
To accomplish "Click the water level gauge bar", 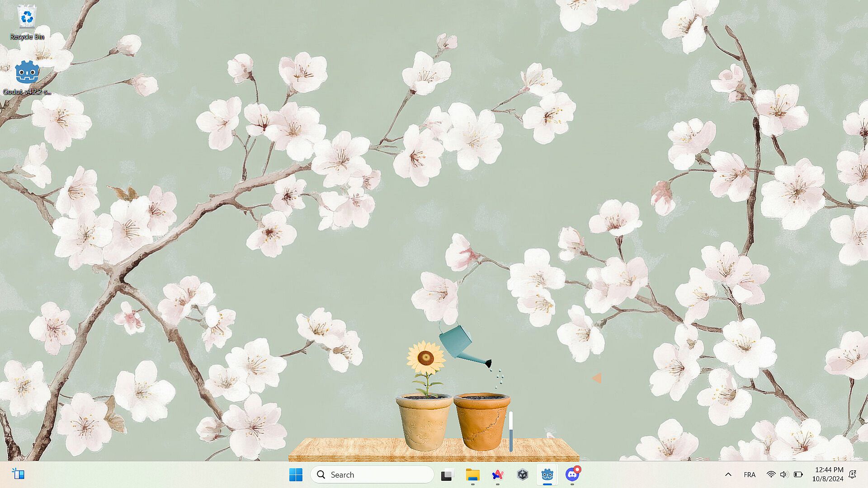I will point(511,432).
